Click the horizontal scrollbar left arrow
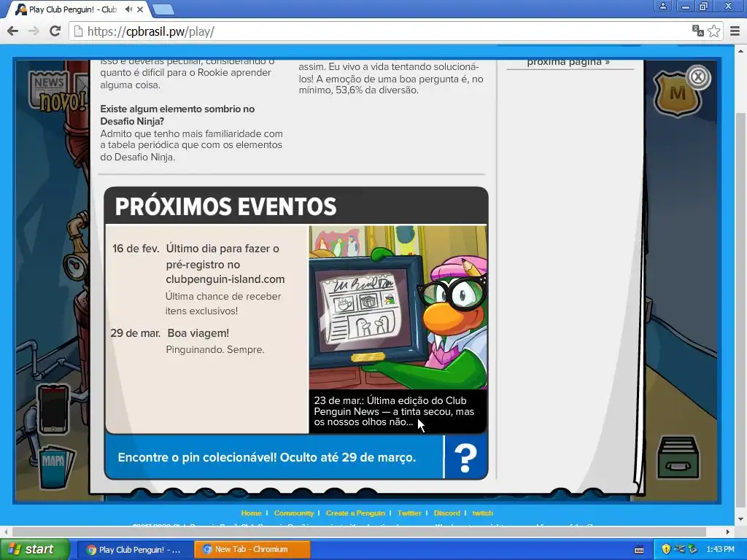 6,532
